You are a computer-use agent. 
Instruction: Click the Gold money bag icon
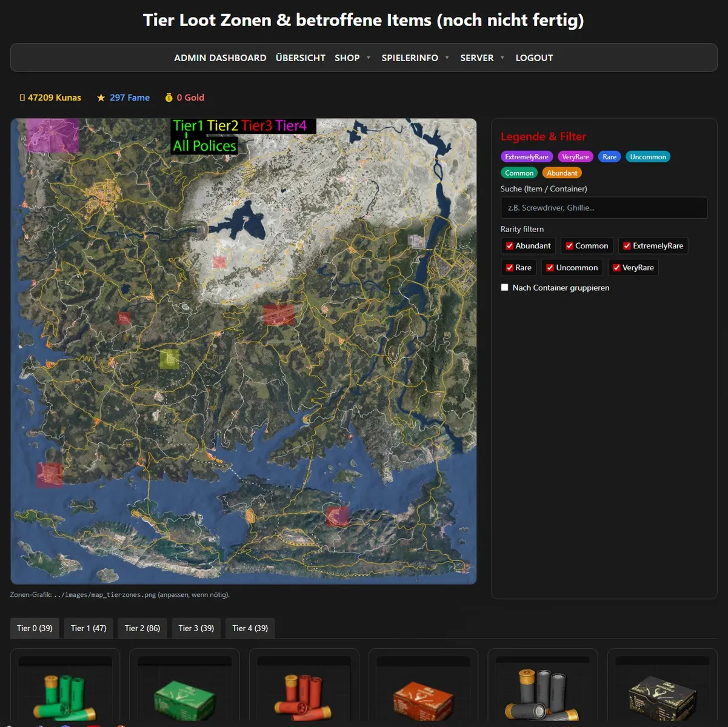coord(169,98)
